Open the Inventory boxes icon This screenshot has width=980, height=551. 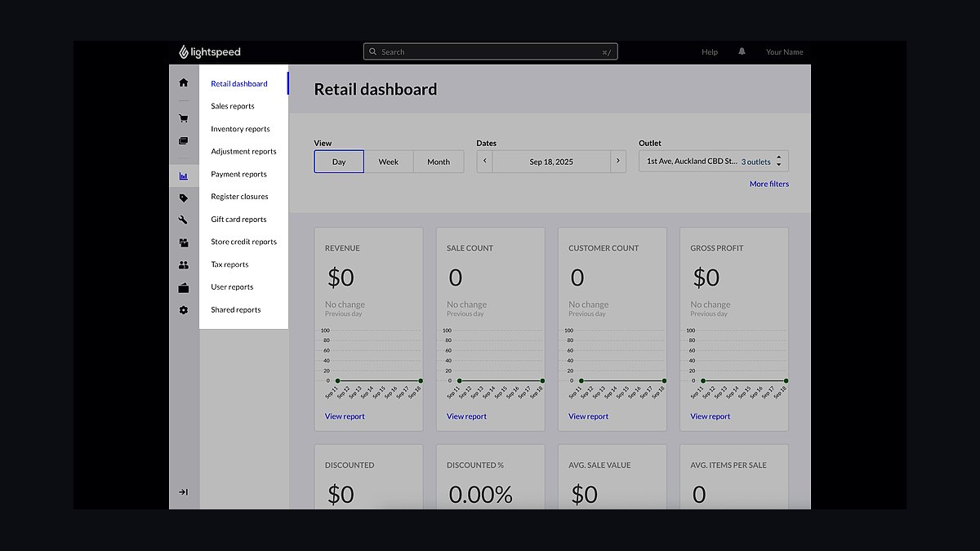pyautogui.click(x=184, y=242)
